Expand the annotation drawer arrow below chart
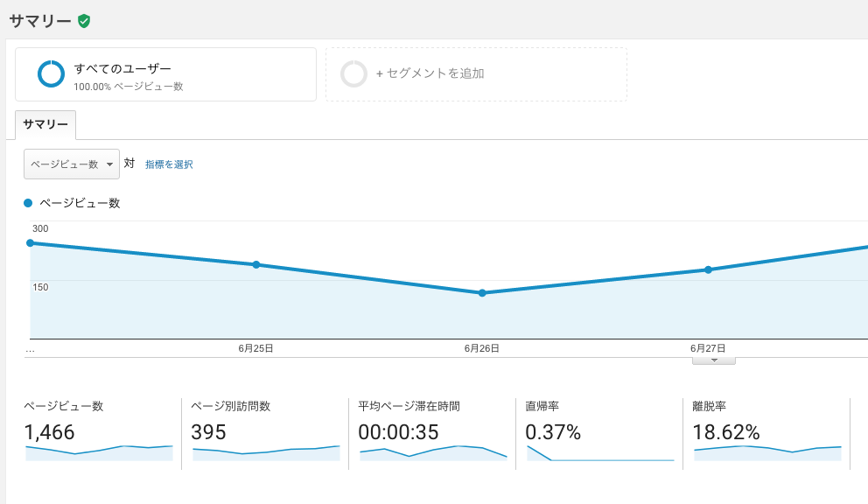 pyautogui.click(x=713, y=360)
